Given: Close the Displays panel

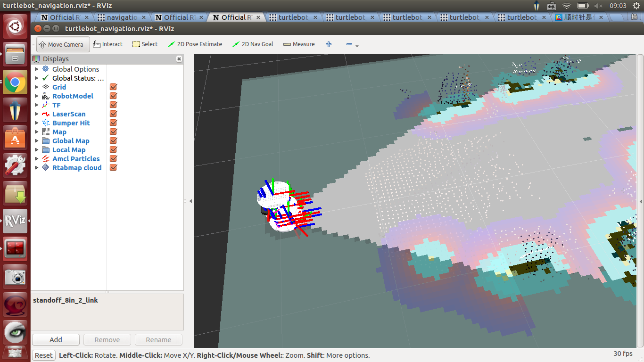Looking at the screenshot, I should tap(179, 59).
